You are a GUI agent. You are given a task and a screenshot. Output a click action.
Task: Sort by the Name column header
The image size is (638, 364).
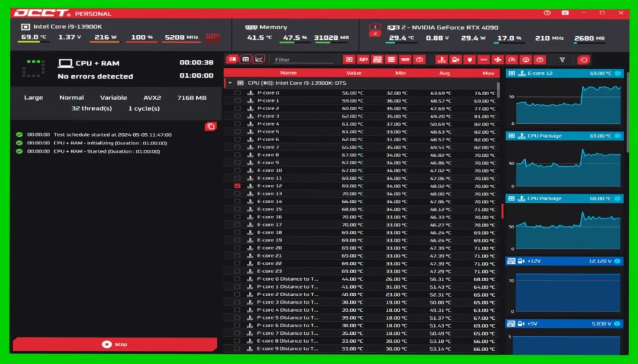point(288,73)
